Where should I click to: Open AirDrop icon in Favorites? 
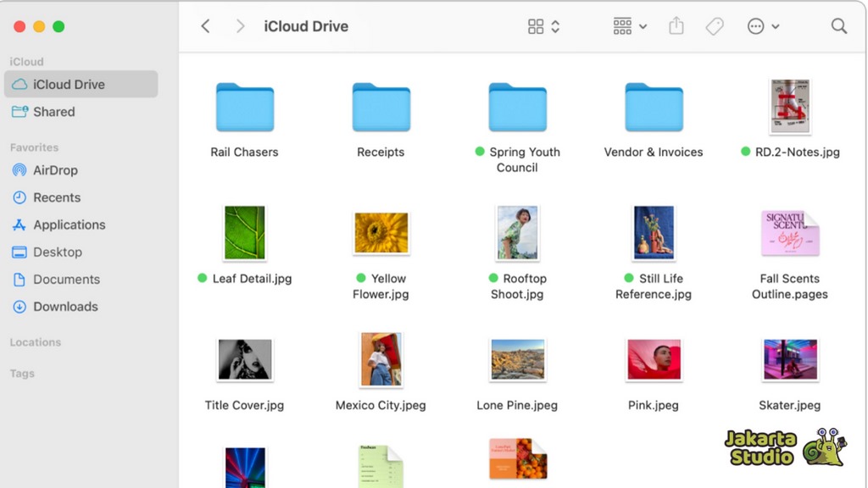tap(19, 169)
